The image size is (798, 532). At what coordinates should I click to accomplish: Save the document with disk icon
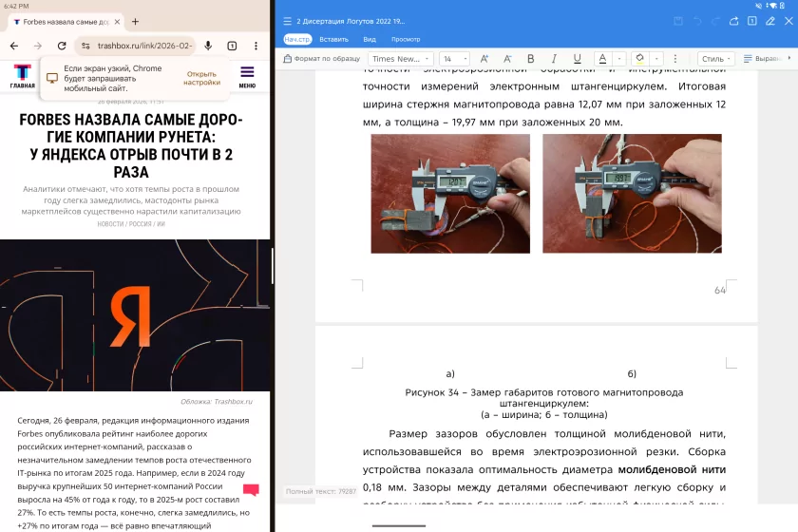pyautogui.click(x=678, y=21)
